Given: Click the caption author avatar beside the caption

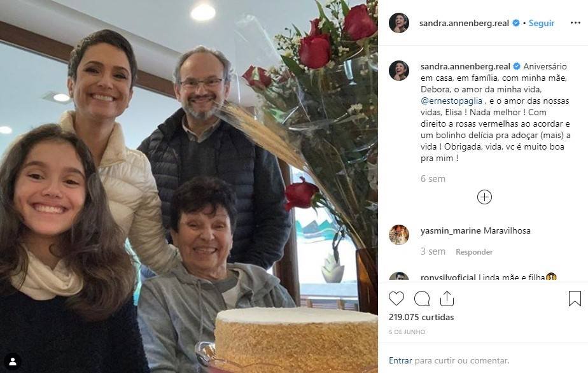Looking at the screenshot, I should [x=399, y=71].
